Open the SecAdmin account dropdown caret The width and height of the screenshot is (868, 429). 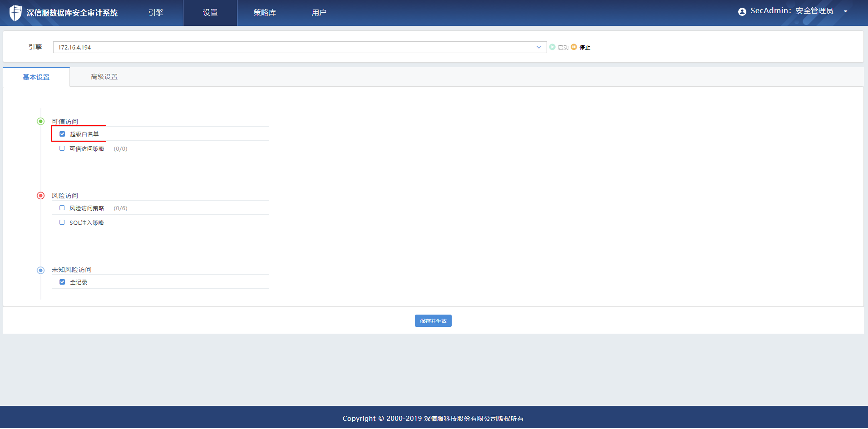(845, 12)
